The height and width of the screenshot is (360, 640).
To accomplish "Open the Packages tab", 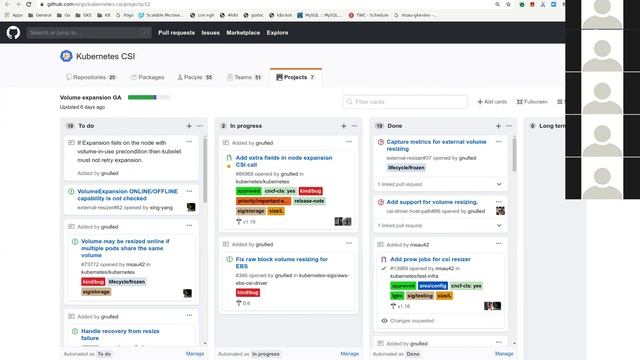I will pos(147,77).
